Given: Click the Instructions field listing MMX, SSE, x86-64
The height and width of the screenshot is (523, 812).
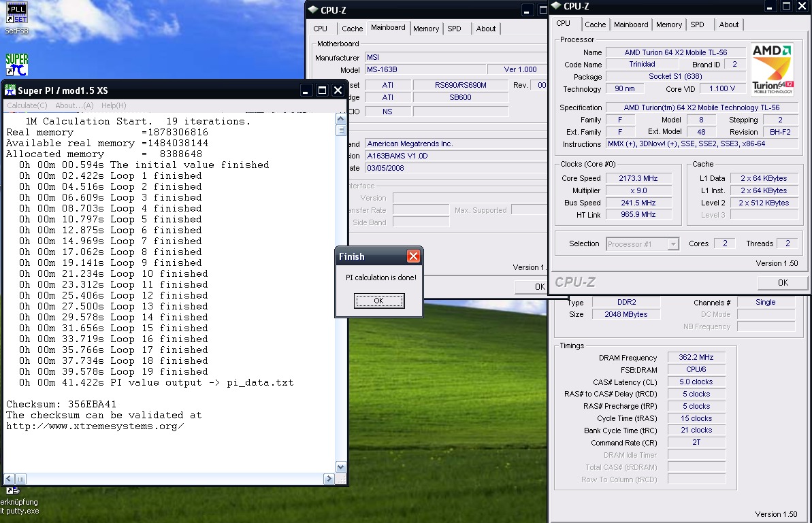Looking at the screenshot, I should (x=702, y=144).
